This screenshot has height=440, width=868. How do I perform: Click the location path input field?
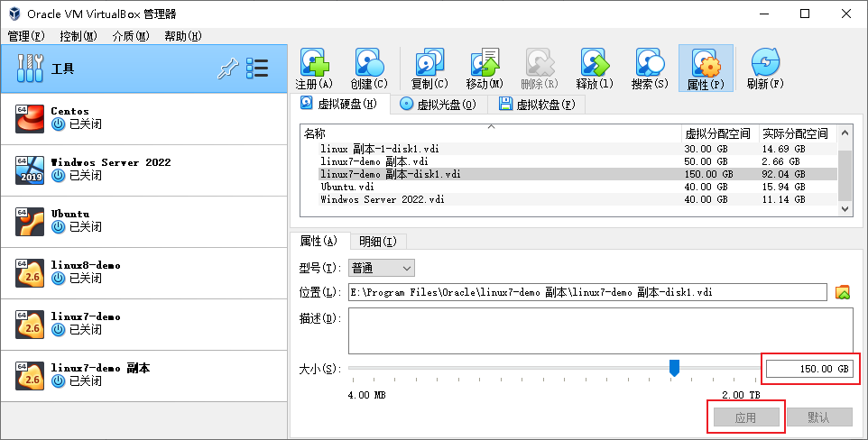(x=588, y=292)
